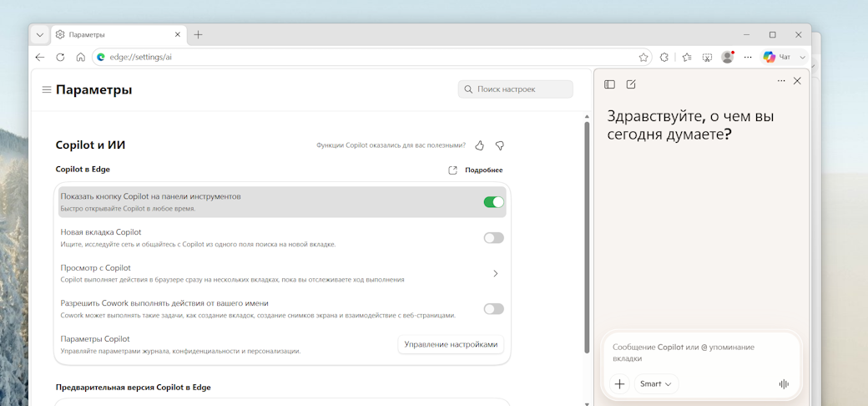Open the browser Settings and more ellipsis menu

click(x=748, y=57)
